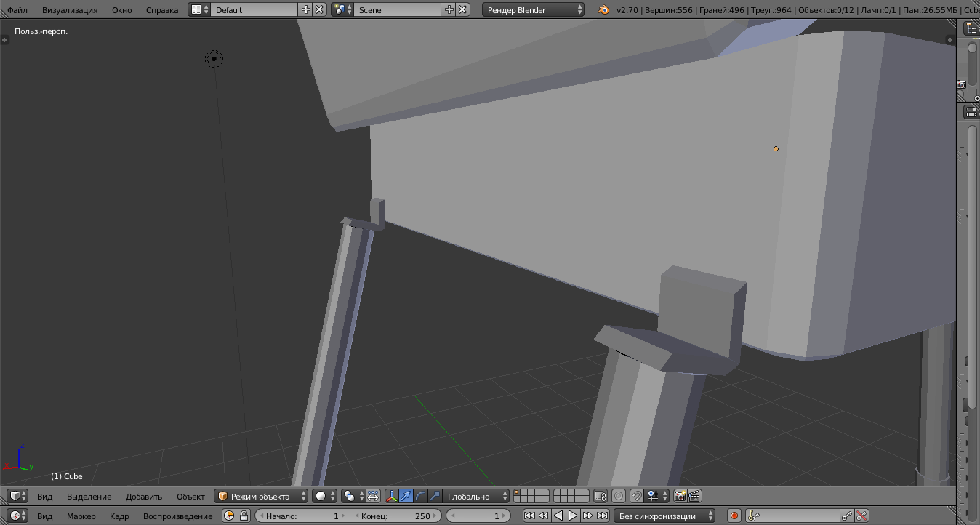980x525 pixels.
Task: Render OpenGL viewport image
Action: (680, 496)
